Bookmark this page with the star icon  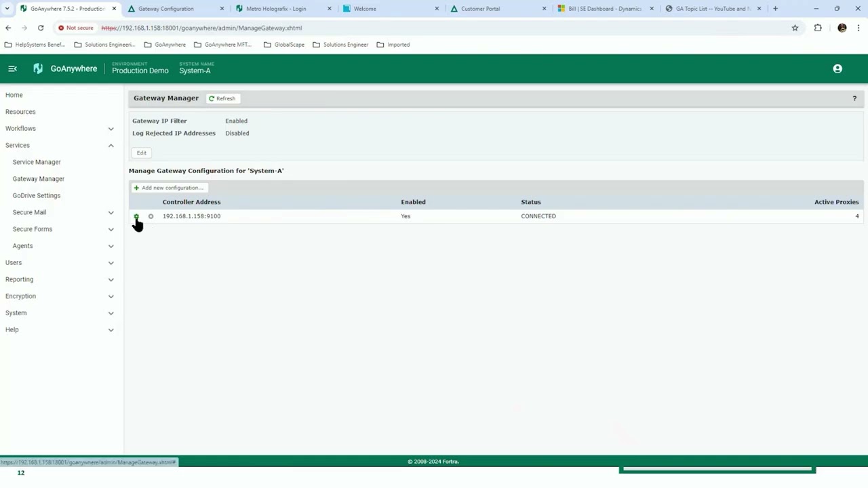pyautogui.click(x=795, y=28)
